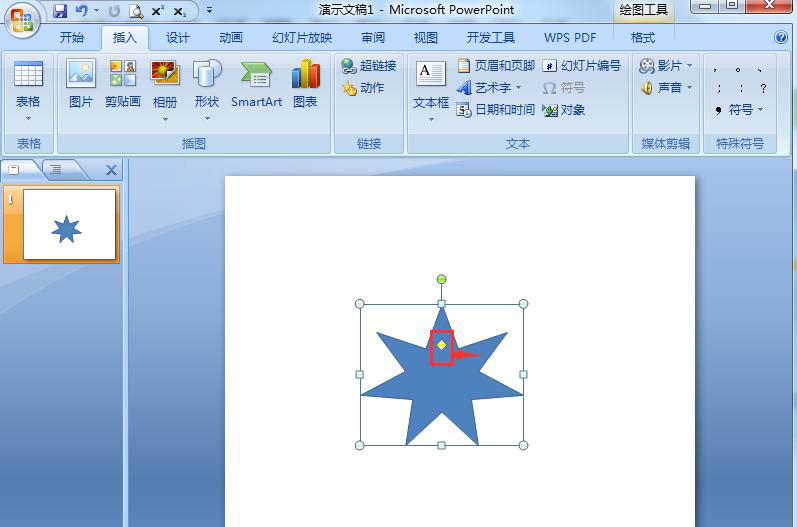Open the special symbols menu (符号)
The image size is (797, 527).
point(739,110)
